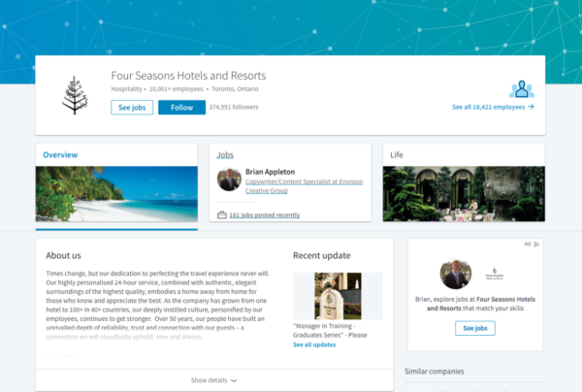Click See jobs button in the ad
Viewport: 582px width, 392px height.
coord(475,328)
